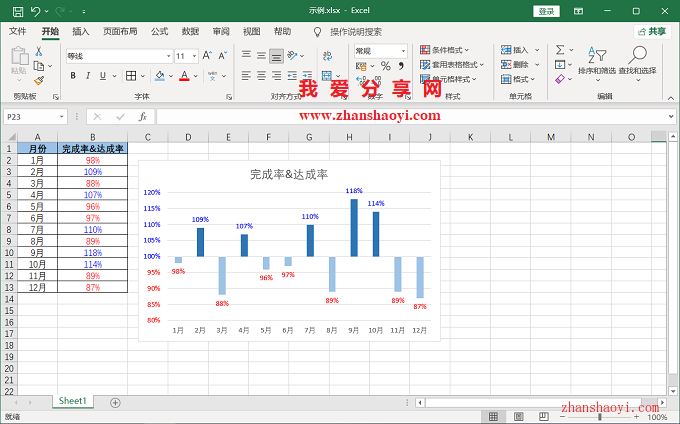Switch to Page Layout view icon
Viewport: 680px width, 424px height.
518,417
